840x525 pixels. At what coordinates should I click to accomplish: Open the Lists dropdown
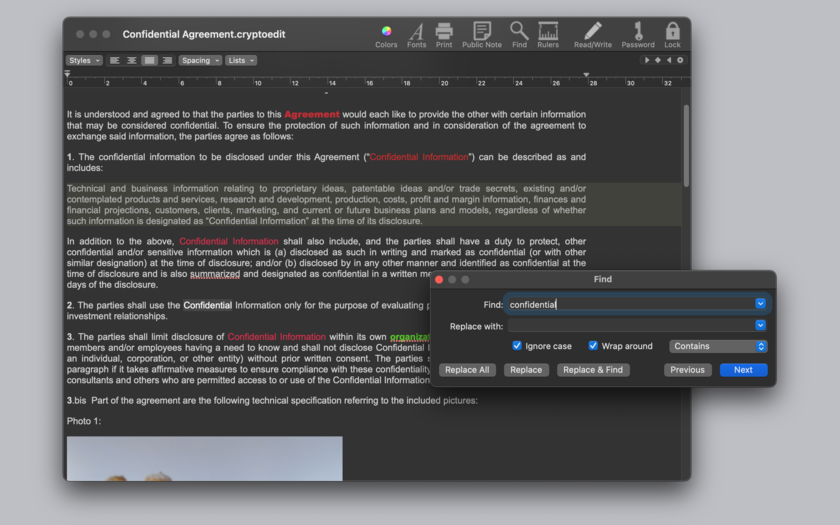(241, 61)
